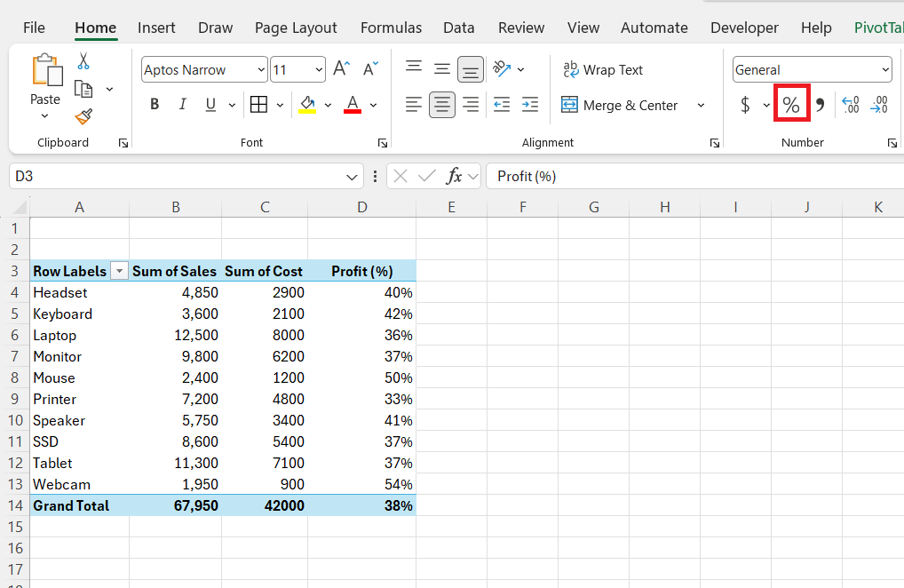Click the Merge & Center button
Image resolution: width=904 pixels, height=588 pixels.
click(x=620, y=106)
